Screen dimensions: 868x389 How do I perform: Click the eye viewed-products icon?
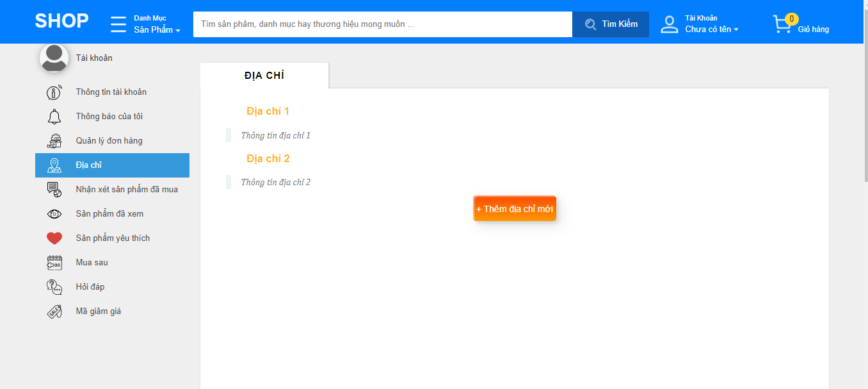(x=54, y=214)
